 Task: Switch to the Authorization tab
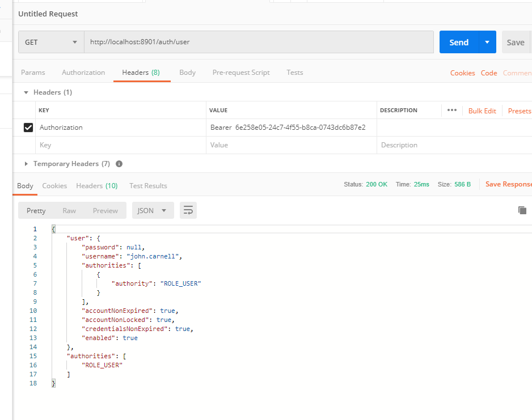(83, 73)
